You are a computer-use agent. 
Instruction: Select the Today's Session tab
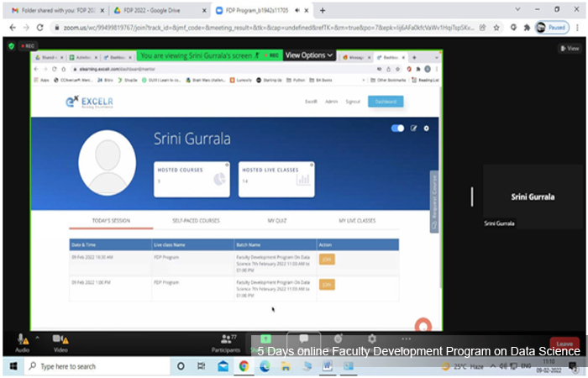click(111, 220)
